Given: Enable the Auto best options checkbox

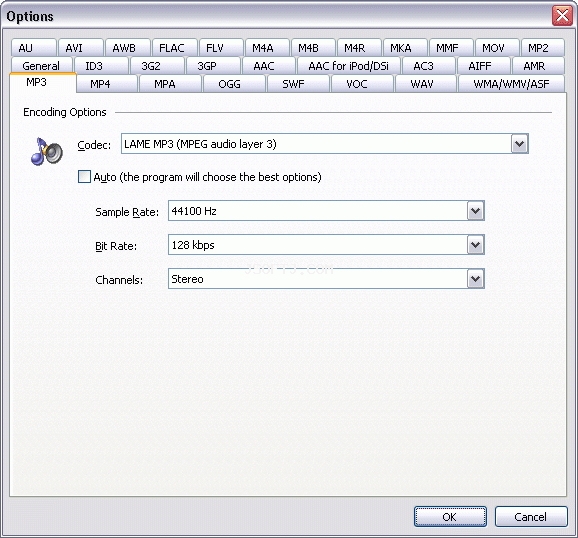Looking at the screenshot, I should pyautogui.click(x=84, y=177).
